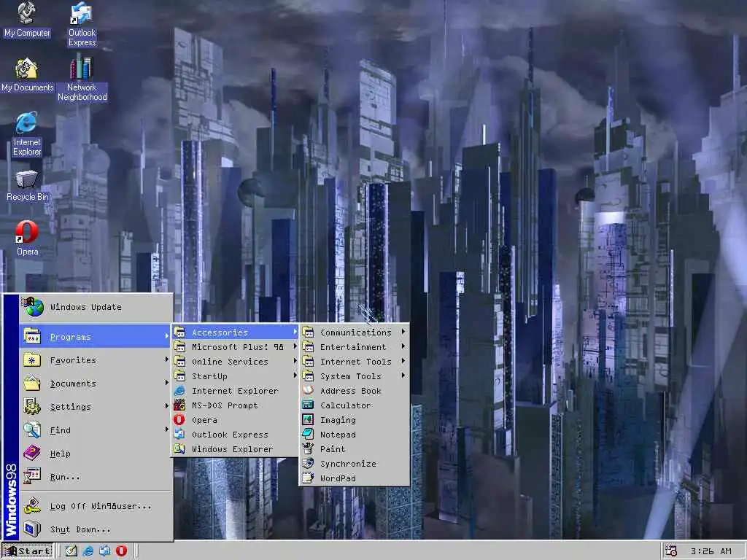Screen dimensions: 747x560
Task: Click Synchronize in Accessories menu
Action: (354, 464)
